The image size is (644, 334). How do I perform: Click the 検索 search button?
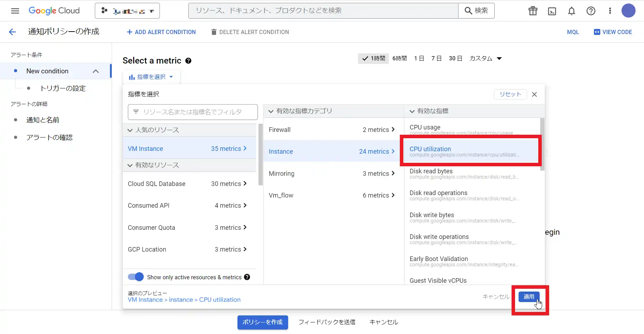(x=476, y=11)
